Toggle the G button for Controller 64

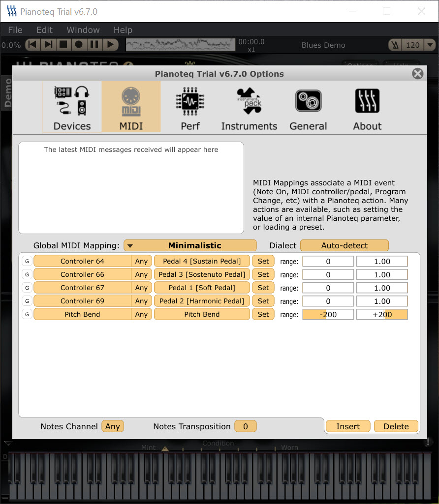[27, 261]
